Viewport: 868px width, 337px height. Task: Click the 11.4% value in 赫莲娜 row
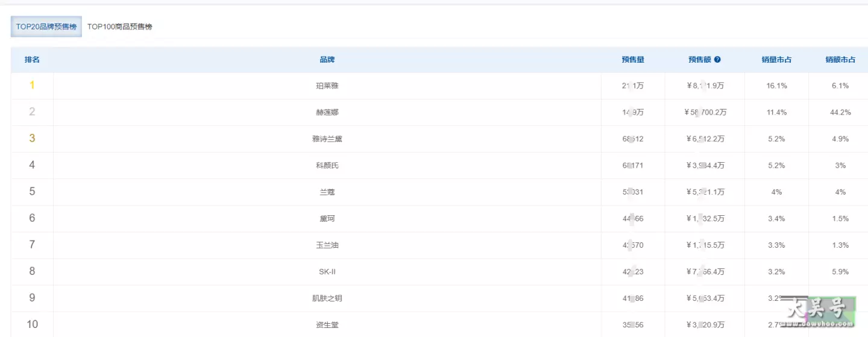click(x=776, y=113)
